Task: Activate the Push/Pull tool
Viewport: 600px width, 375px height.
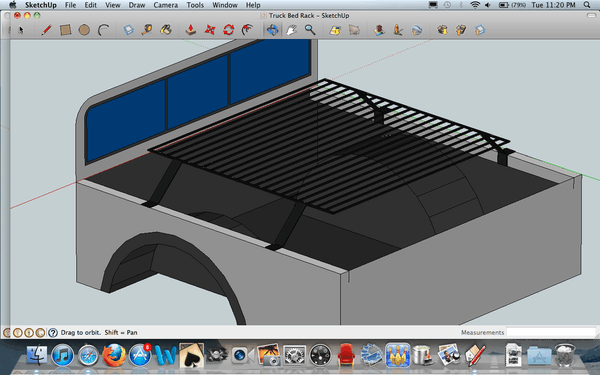Action: tap(191, 30)
